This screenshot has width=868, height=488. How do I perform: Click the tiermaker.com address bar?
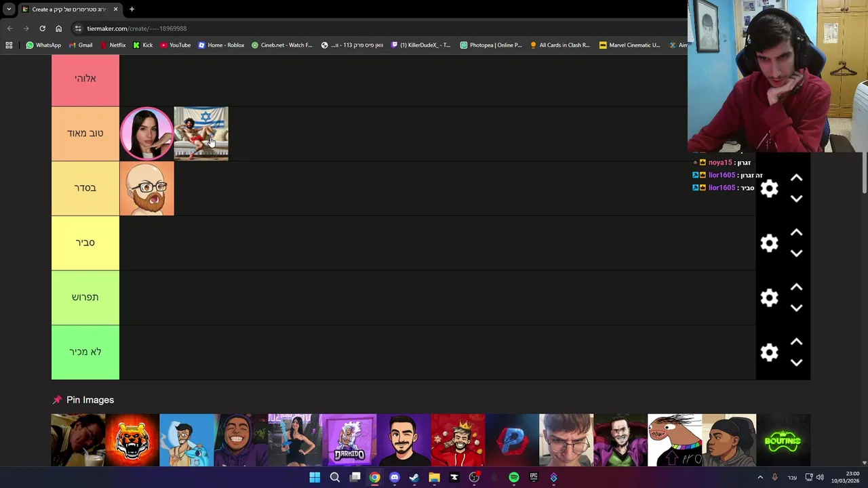[x=380, y=28]
